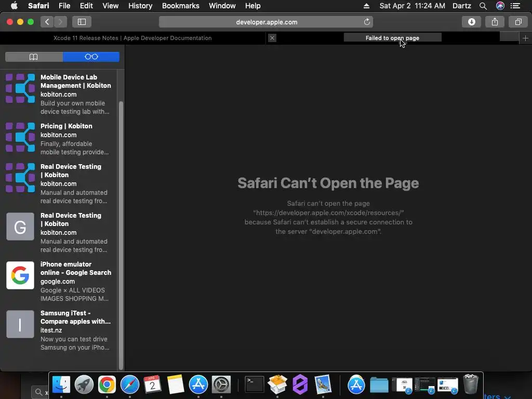
Task: Toggle the sidebar button in toolbar
Action: click(x=82, y=22)
